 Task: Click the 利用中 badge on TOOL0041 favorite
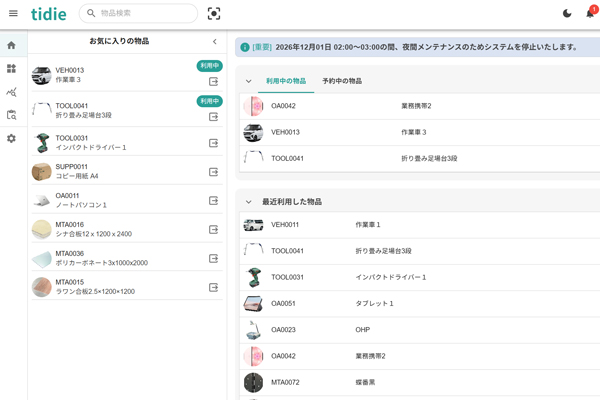coord(210,101)
